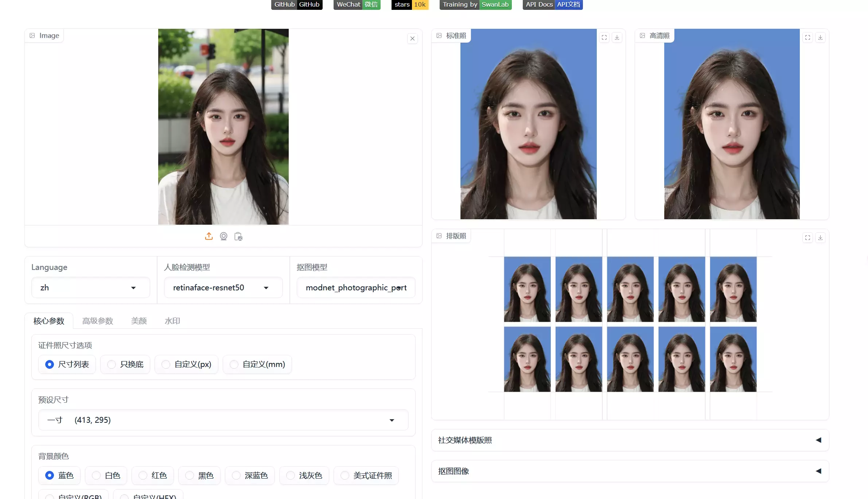Viewport: 868px width, 499px height.
Task: Switch to the 高级参数 tab
Action: [x=98, y=321]
